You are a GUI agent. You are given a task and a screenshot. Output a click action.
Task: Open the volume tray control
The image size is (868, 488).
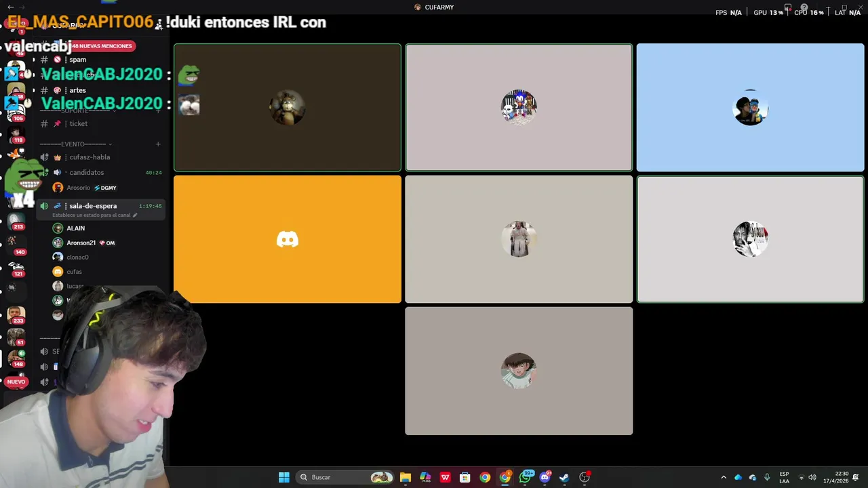[x=812, y=477]
